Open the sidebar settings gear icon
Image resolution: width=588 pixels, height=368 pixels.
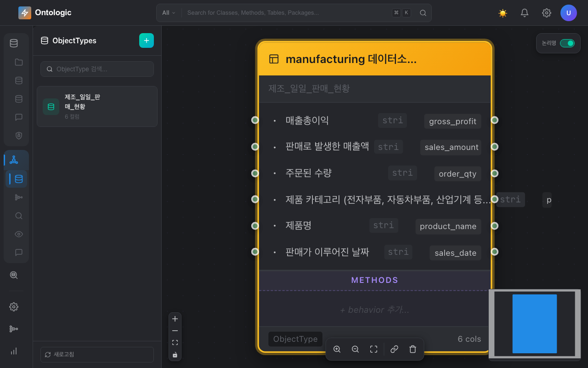14,307
